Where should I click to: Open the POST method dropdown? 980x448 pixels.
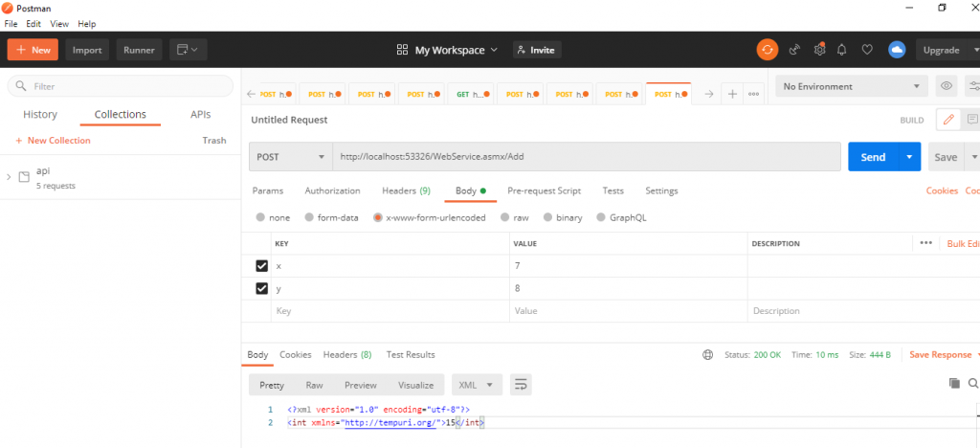tap(291, 157)
